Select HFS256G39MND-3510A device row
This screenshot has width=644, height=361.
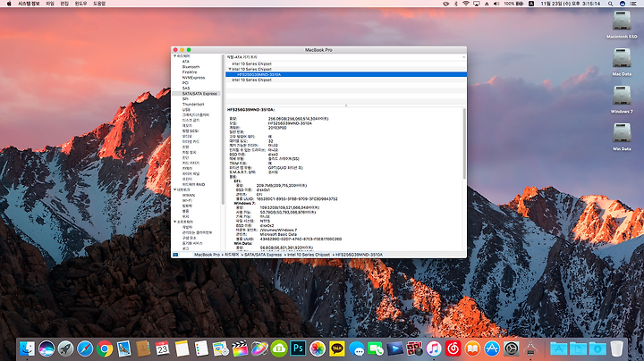coord(346,75)
